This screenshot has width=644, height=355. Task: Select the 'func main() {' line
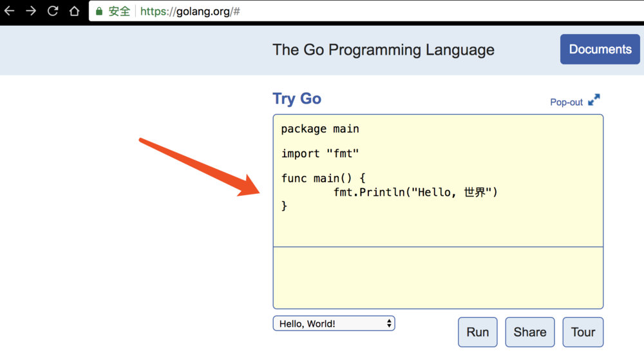pyautogui.click(x=323, y=178)
